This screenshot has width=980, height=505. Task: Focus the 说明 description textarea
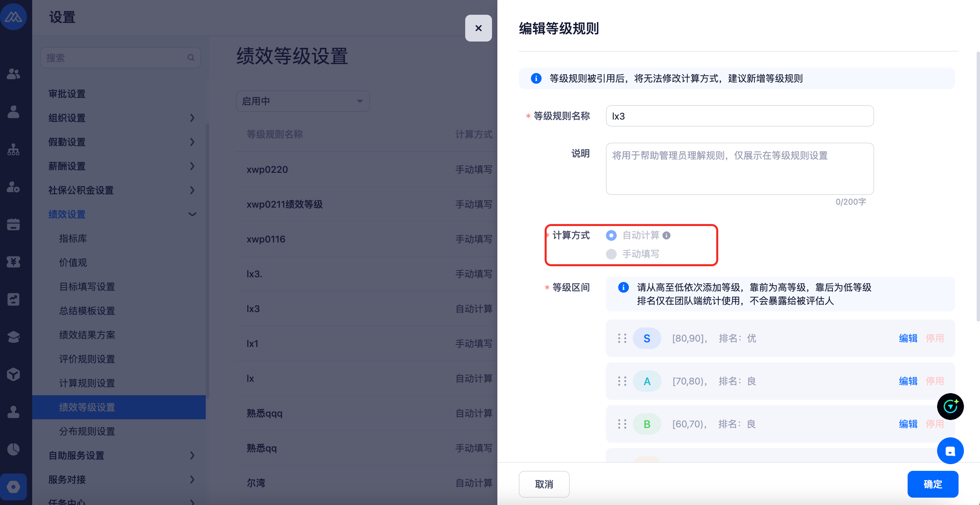coord(740,169)
